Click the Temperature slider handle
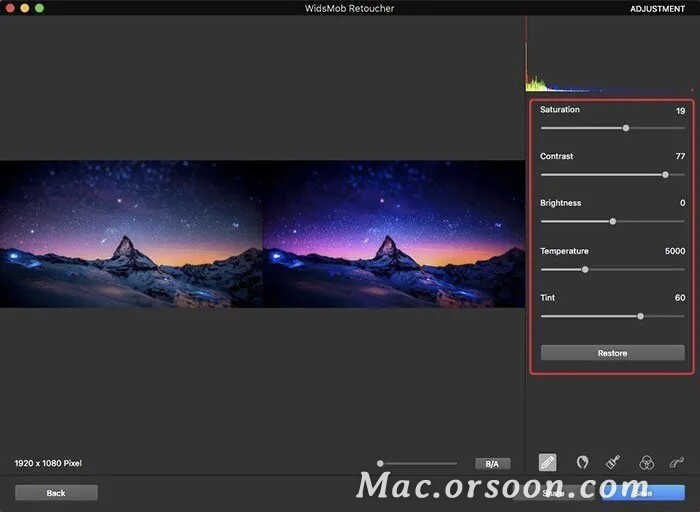The height and width of the screenshot is (512, 700). (585, 269)
